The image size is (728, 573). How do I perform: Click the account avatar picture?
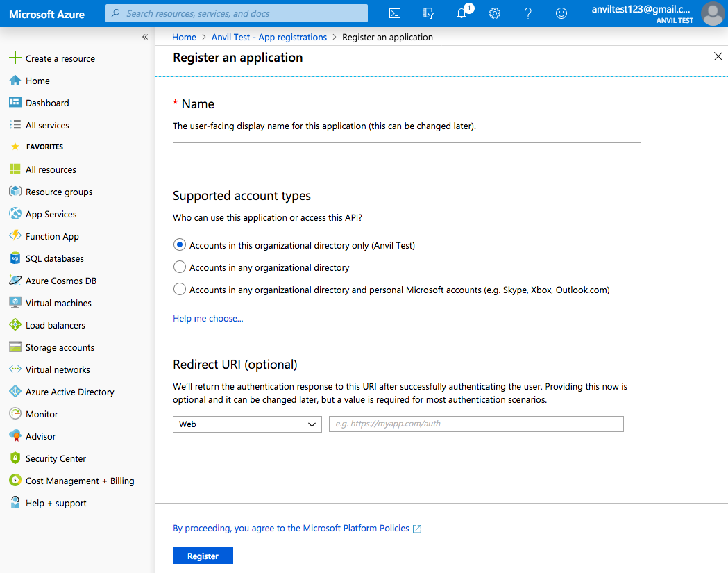click(713, 13)
